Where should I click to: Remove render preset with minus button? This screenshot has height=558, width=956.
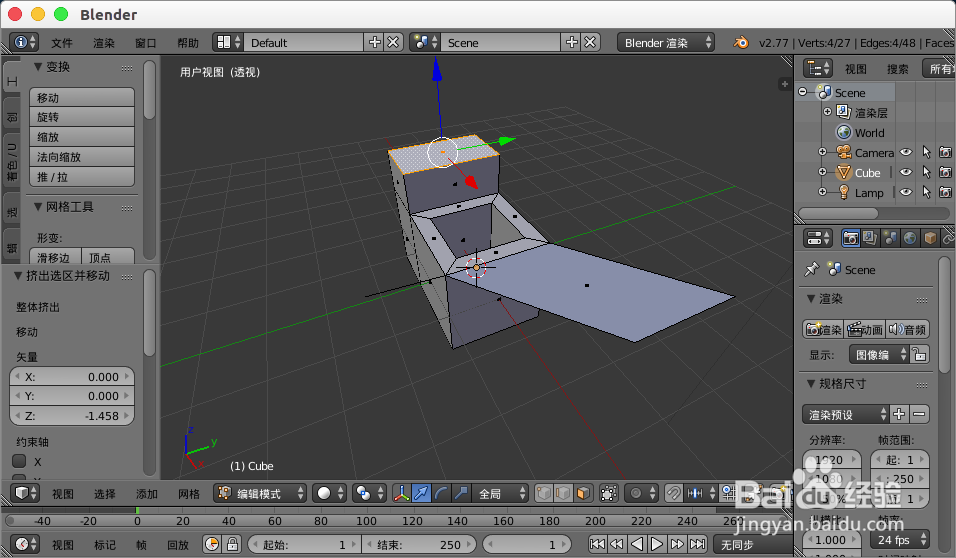click(919, 414)
